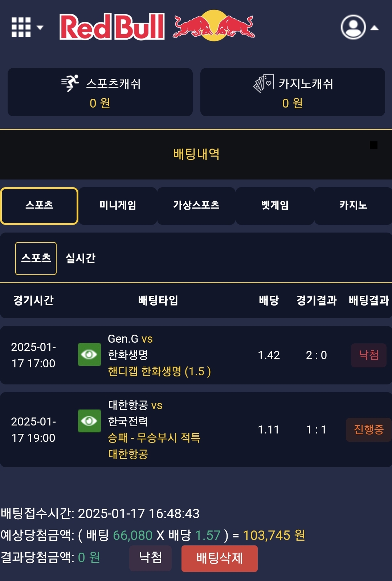Expand dropdown arrow beside grid menu
This screenshot has width=392, height=581.
pyautogui.click(x=40, y=28)
